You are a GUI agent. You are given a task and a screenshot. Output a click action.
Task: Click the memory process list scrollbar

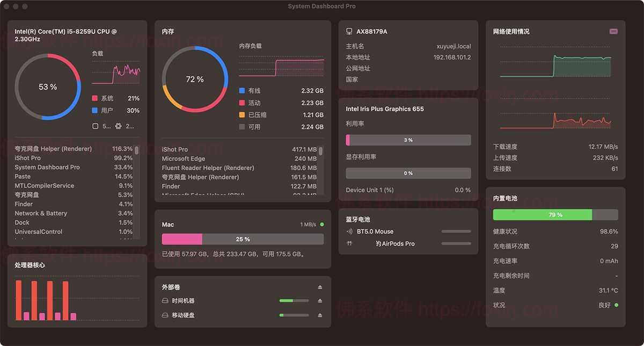[x=321, y=151]
